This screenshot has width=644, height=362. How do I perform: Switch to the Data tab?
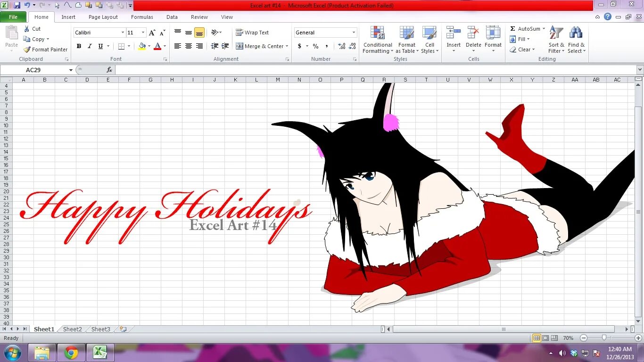click(172, 17)
